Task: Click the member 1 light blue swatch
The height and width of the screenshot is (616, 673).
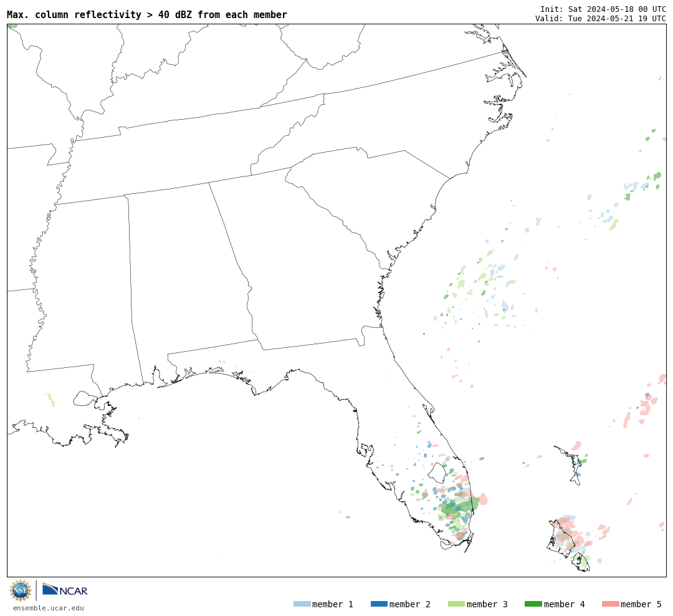Action: (x=302, y=604)
